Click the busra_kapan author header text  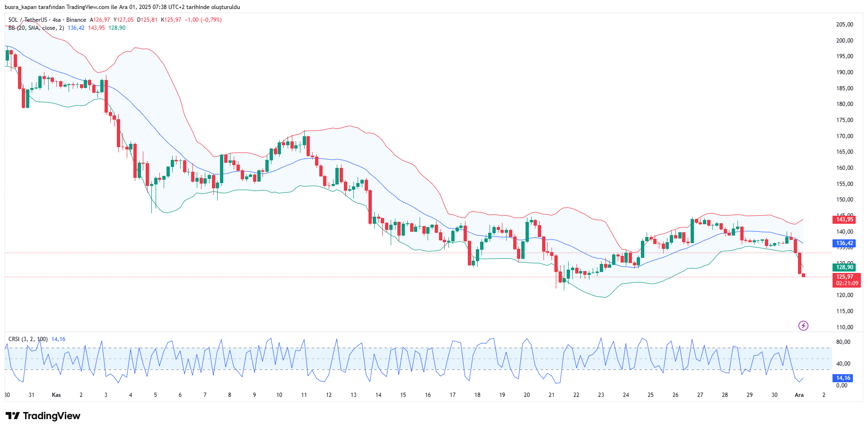pos(122,7)
